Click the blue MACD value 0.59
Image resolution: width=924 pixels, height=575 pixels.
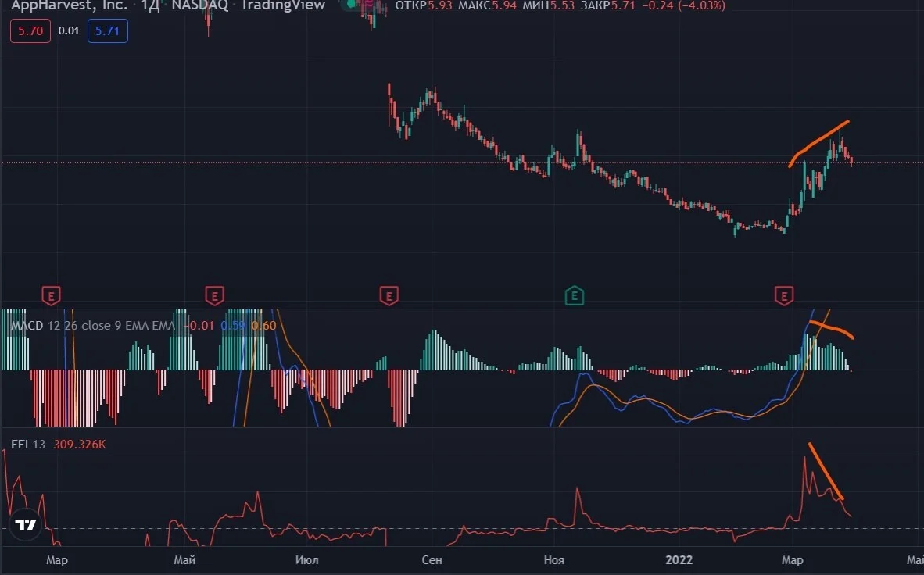233,326
